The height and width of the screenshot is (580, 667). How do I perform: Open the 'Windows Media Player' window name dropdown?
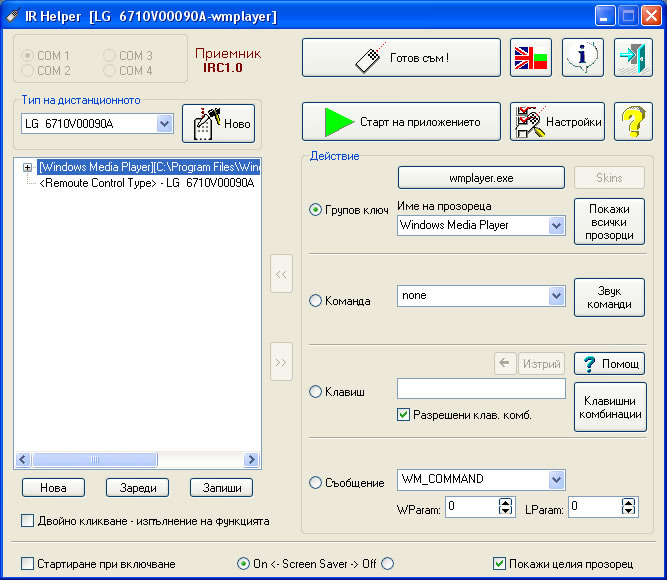pos(556,226)
